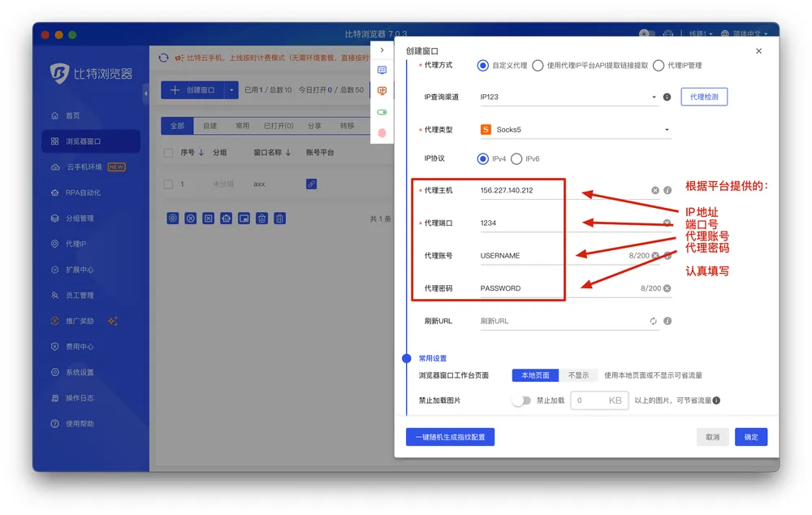Viewport: 812px width, 515px height.
Task: Click info icon next to IP查询渠道 dropdown
Action: tap(667, 97)
